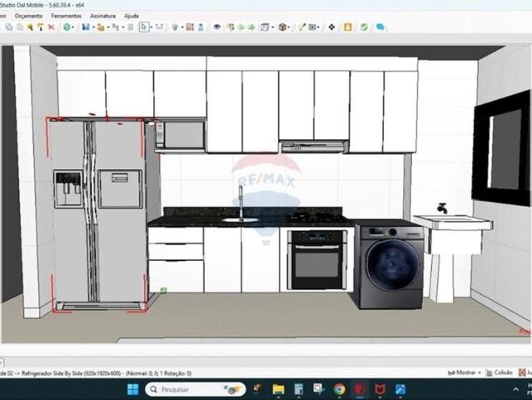Expand the pointer tool dropdown arrow
This screenshot has width=532, height=400.
[x=152, y=27]
